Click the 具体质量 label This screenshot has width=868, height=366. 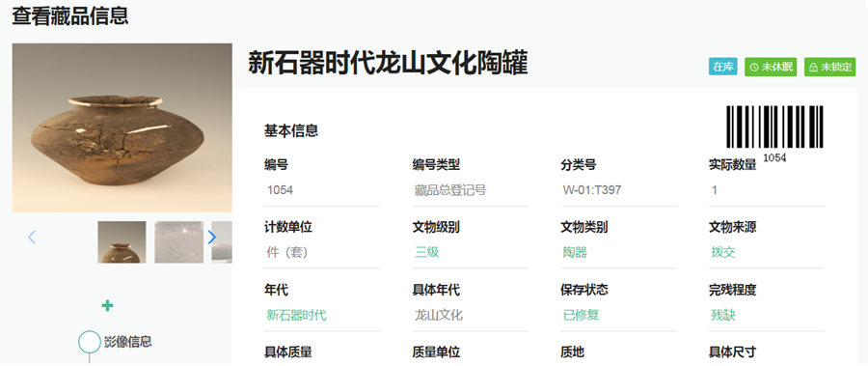click(288, 352)
